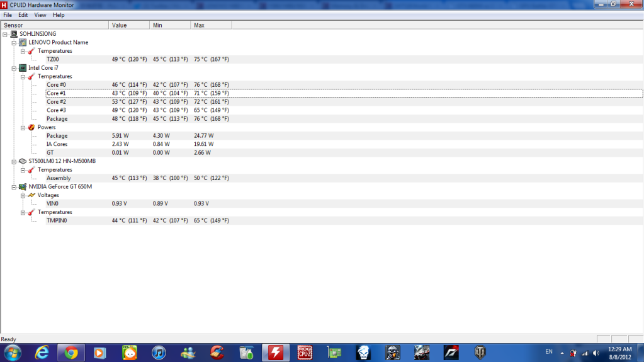This screenshot has height=362, width=644.
Task: Collapse the Intel Core i7 tree node
Action: pyautogui.click(x=14, y=68)
